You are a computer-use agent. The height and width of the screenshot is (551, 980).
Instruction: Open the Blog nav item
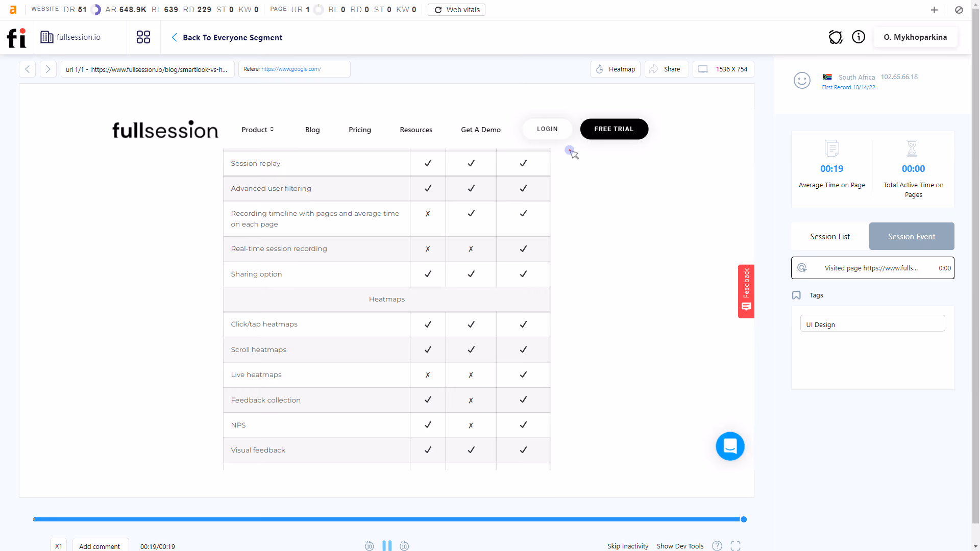click(312, 130)
